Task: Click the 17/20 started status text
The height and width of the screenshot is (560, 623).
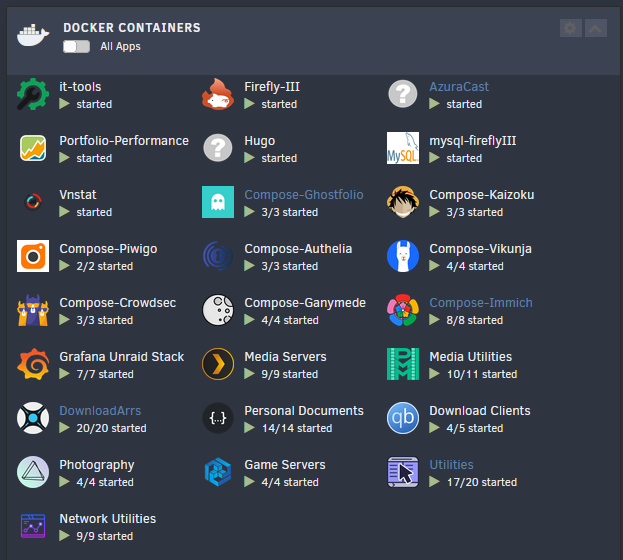Action: pos(482,482)
